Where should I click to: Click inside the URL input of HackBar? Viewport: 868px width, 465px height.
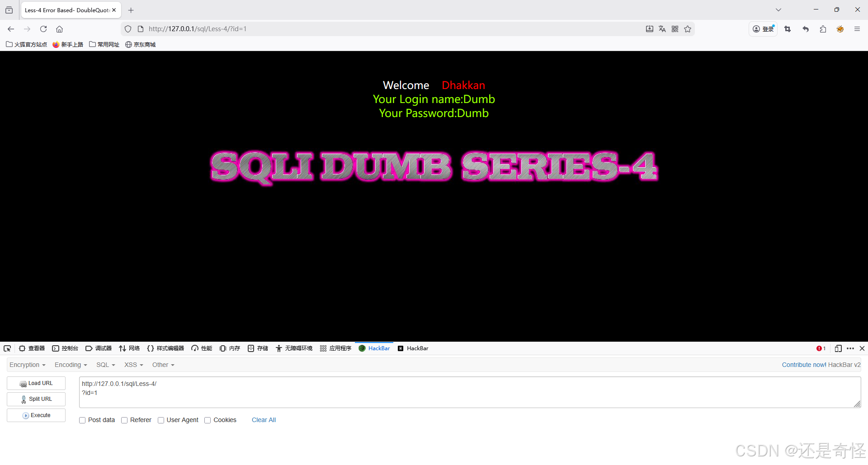click(x=316, y=392)
